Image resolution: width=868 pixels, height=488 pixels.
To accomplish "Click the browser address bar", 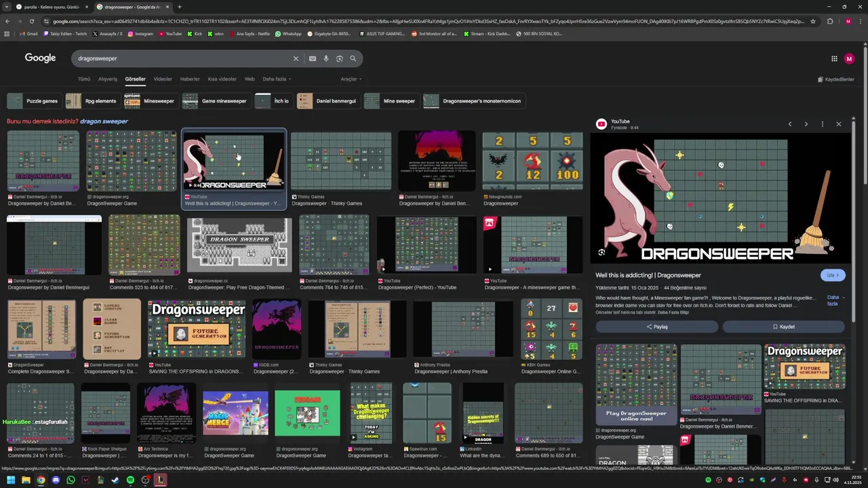I will click(x=427, y=21).
